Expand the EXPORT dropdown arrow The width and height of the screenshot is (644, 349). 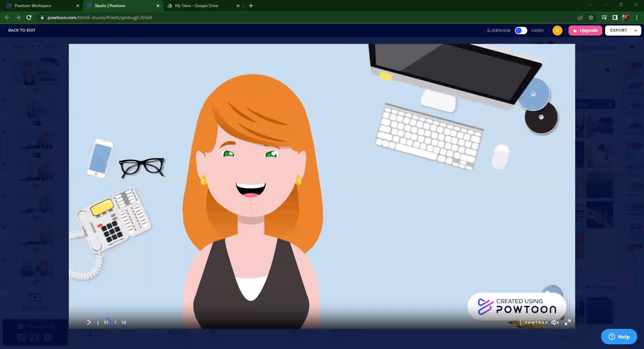coord(636,31)
